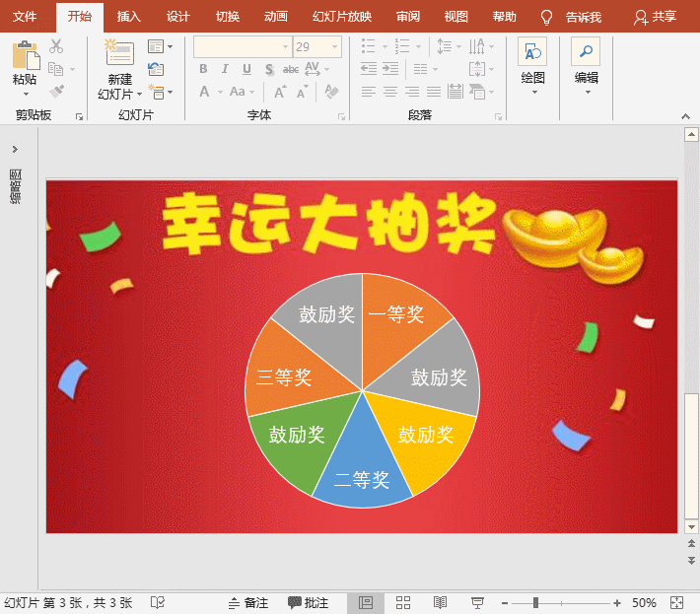Screen dimensions: 700x614
Task: Open the font size 29 dropdown
Action: point(335,47)
